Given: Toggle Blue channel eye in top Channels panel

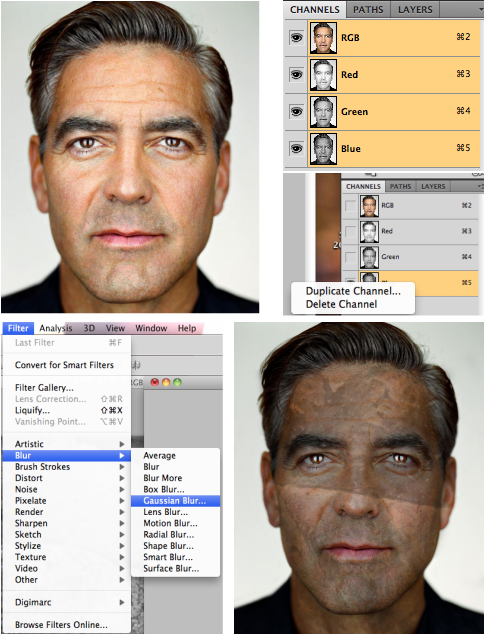Looking at the screenshot, I should click(x=296, y=149).
